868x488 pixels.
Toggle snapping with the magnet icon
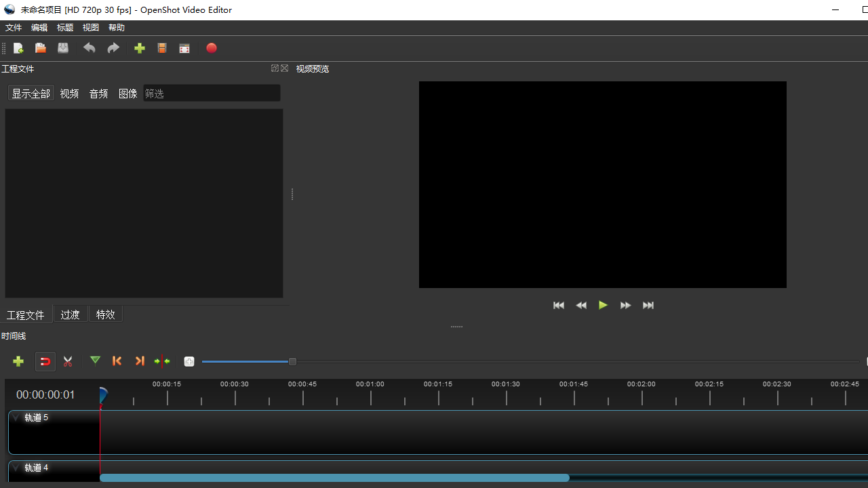pyautogui.click(x=45, y=361)
